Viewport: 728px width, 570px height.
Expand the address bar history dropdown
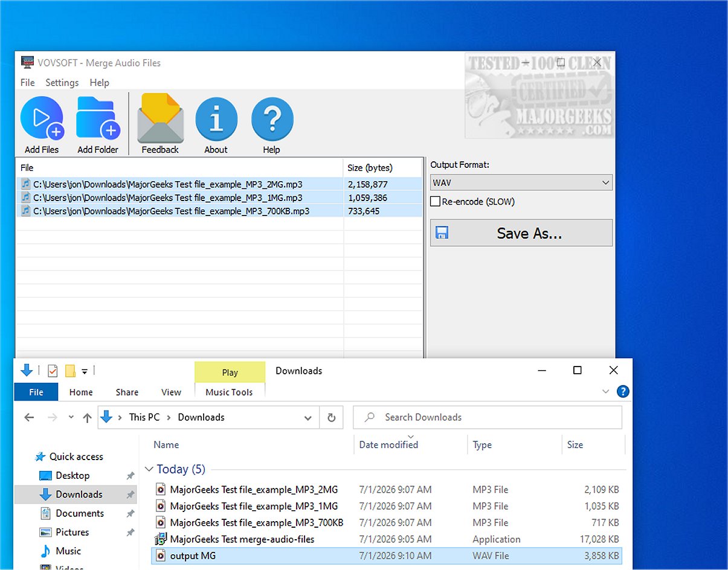click(x=308, y=417)
